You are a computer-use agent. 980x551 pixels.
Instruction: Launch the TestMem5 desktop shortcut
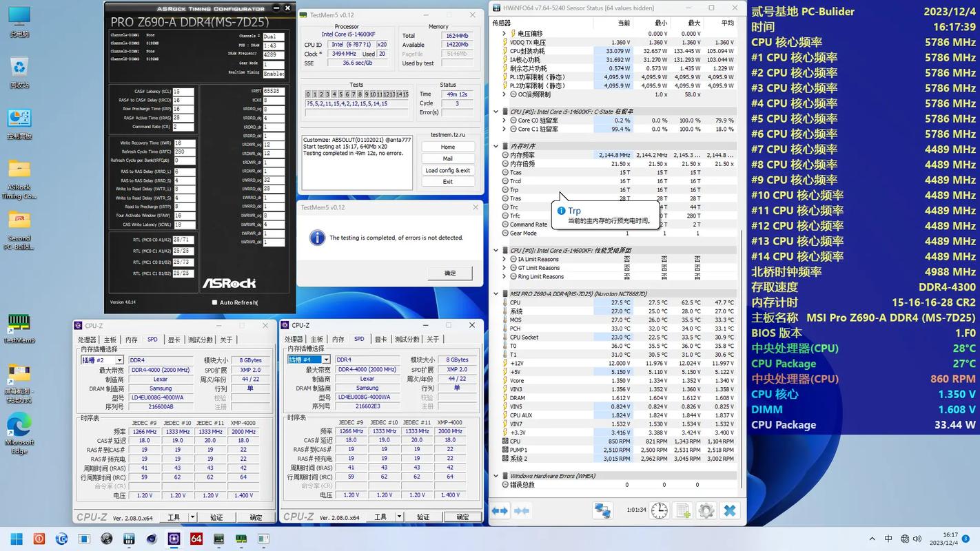pos(19,329)
